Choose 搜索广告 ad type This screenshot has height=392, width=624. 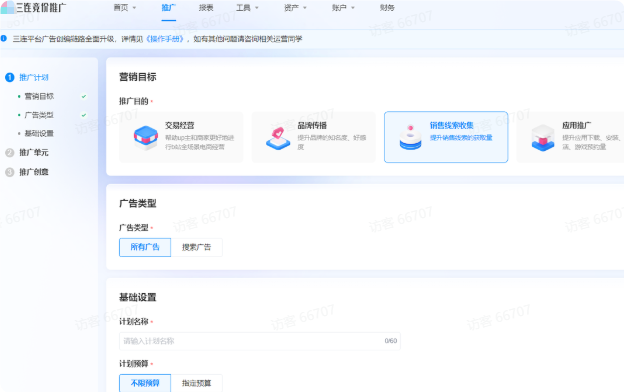coord(197,247)
